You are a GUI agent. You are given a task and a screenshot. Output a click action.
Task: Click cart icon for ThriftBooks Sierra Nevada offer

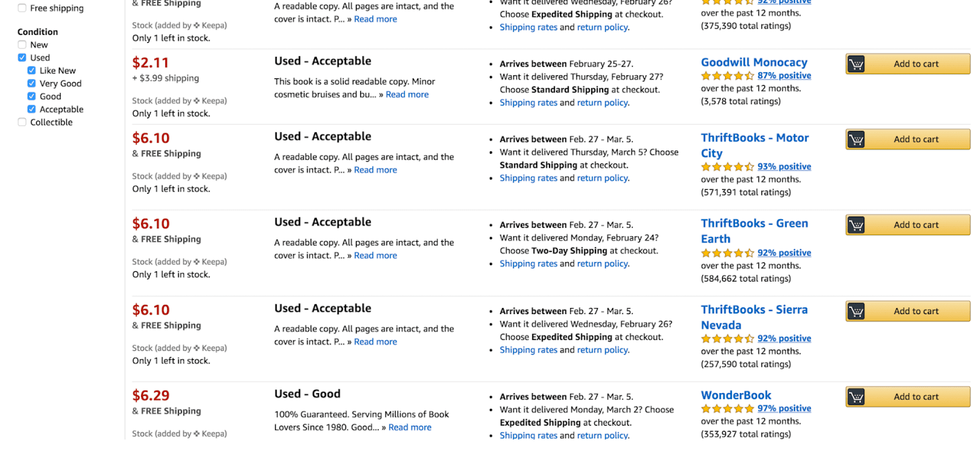(x=856, y=312)
